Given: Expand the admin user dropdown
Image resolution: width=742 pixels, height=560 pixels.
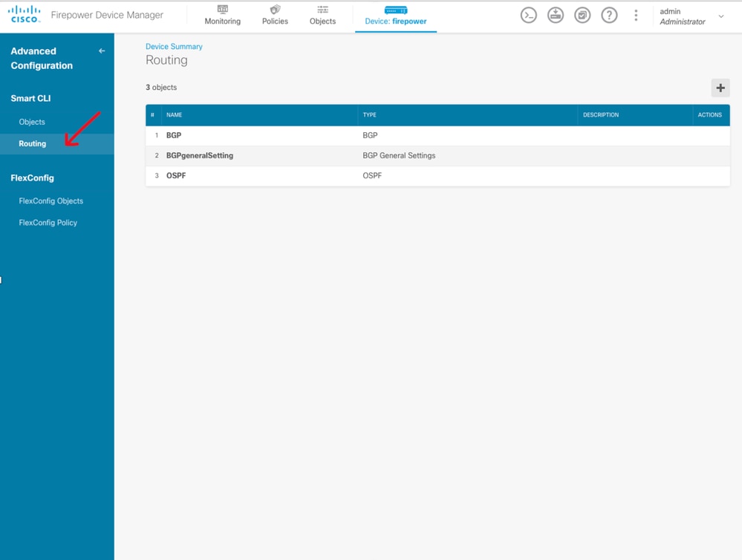Looking at the screenshot, I should (721, 16).
